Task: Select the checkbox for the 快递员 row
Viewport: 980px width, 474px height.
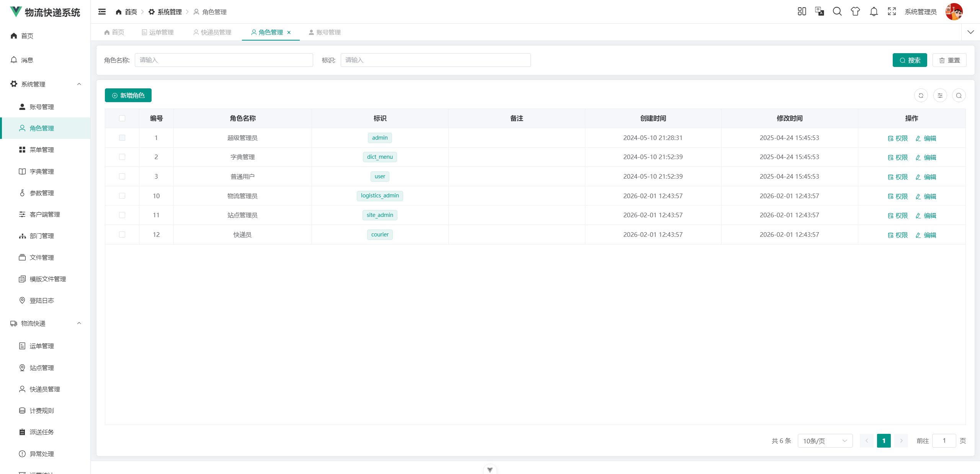Action: (x=122, y=235)
